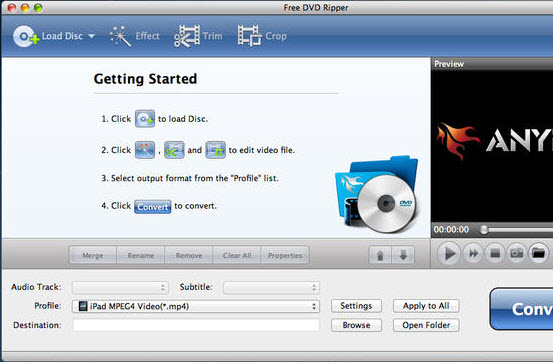Open the Trim tool
553x362 pixels.
coord(198,36)
